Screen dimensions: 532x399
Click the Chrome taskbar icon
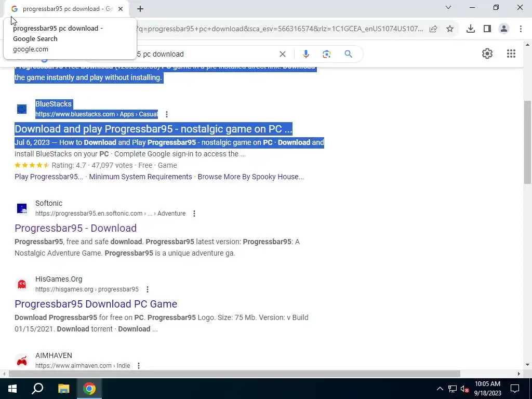89,389
